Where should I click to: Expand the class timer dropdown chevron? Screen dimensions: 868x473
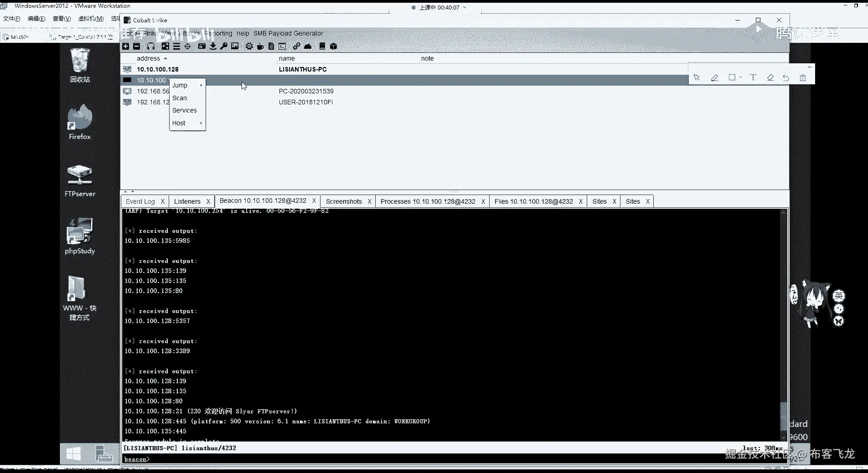[465, 7]
